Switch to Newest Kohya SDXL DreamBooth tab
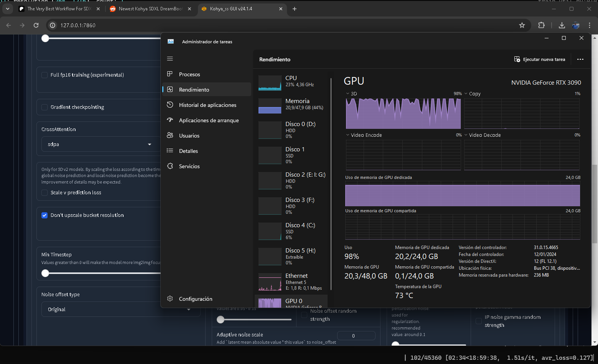Viewport: 598px width, 364px height. click(150, 9)
